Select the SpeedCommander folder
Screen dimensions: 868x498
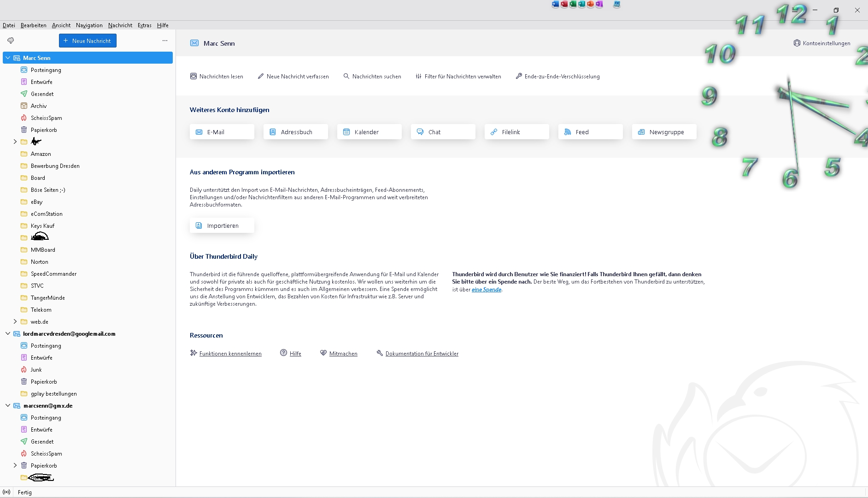(88, 273)
